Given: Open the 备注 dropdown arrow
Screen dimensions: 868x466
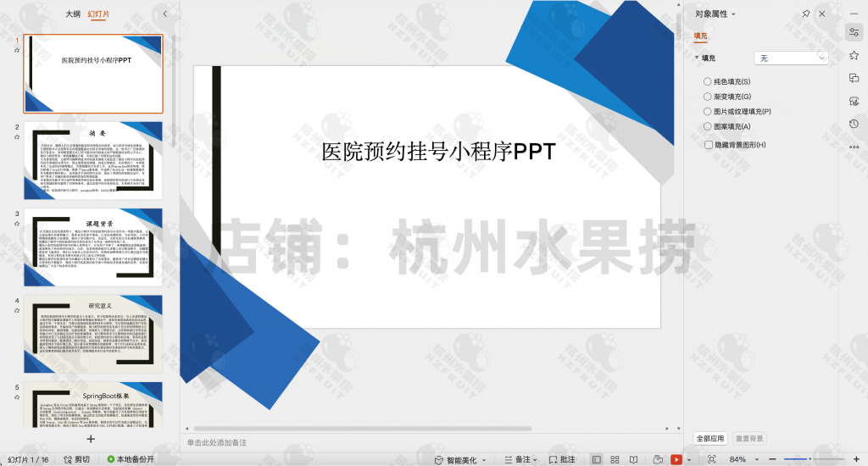Looking at the screenshot, I should (x=535, y=460).
